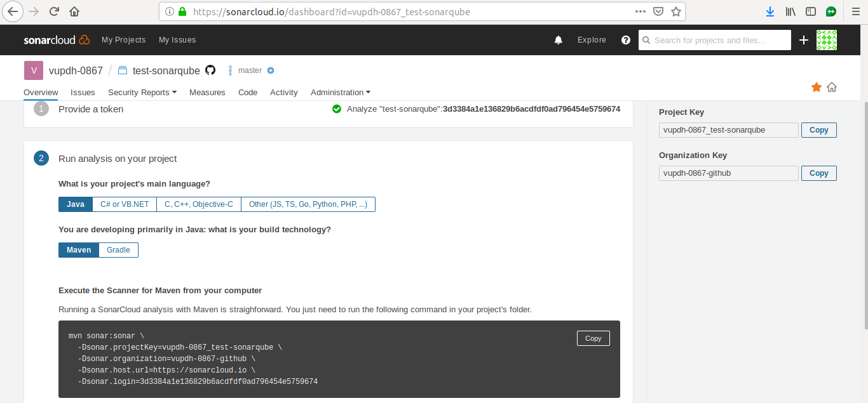The image size is (868, 403).
Task: Click the page vertical scrollbar
Action: [865, 216]
